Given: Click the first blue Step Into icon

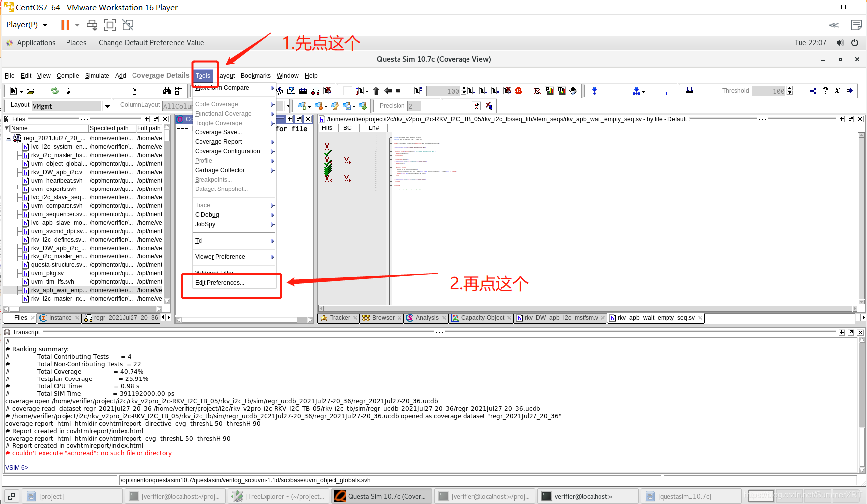Looking at the screenshot, I should (594, 91).
